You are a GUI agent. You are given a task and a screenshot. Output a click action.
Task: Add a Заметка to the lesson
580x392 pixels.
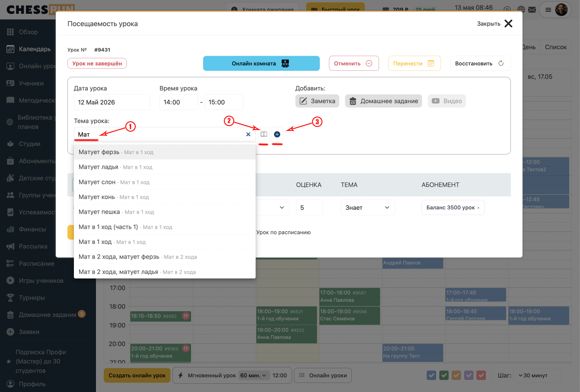coord(317,101)
